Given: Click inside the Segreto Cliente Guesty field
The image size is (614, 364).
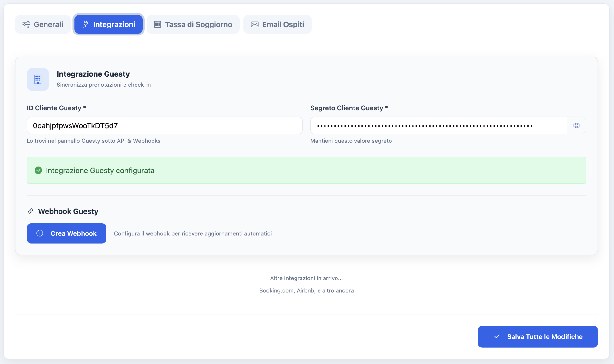Looking at the screenshot, I should (x=438, y=125).
